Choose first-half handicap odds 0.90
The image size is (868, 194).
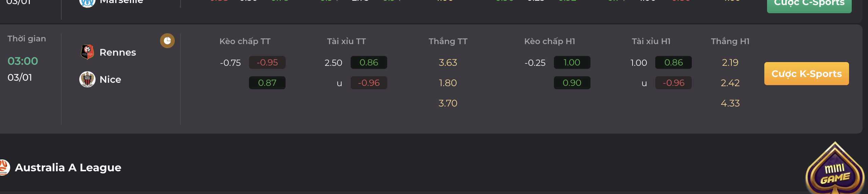[x=572, y=83]
